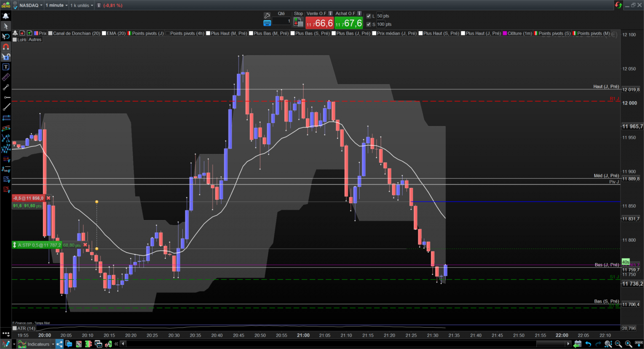Toggle EMA (20) indicator checkbox
This screenshot has width=644, height=349.
(104, 33)
